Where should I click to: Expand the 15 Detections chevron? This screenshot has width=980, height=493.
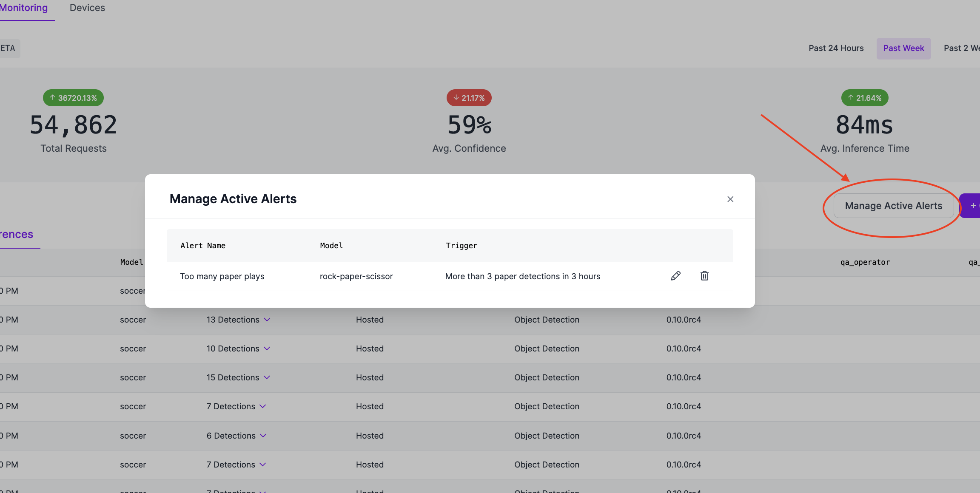267,377
